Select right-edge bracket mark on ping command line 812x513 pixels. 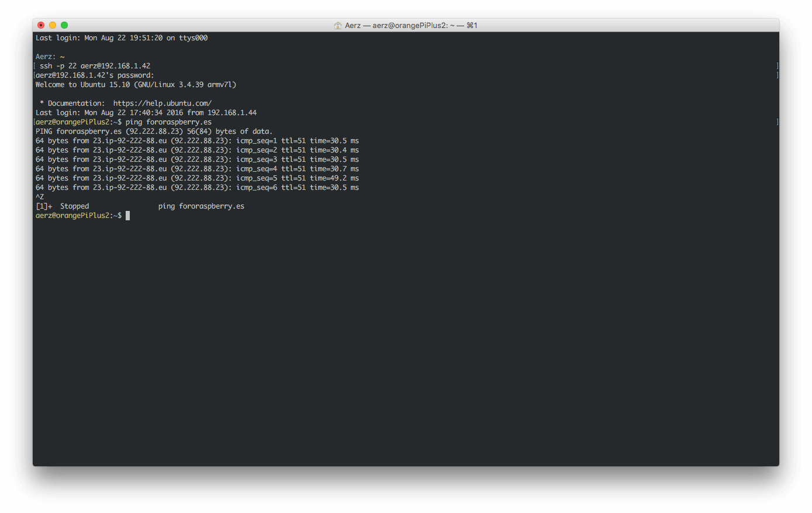click(777, 122)
